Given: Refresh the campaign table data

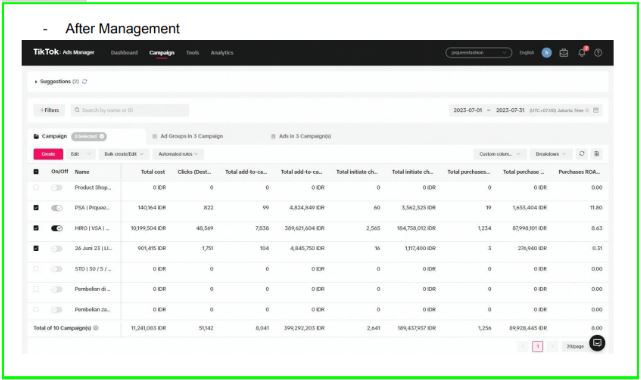Looking at the screenshot, I should click(x=582, y=154).
